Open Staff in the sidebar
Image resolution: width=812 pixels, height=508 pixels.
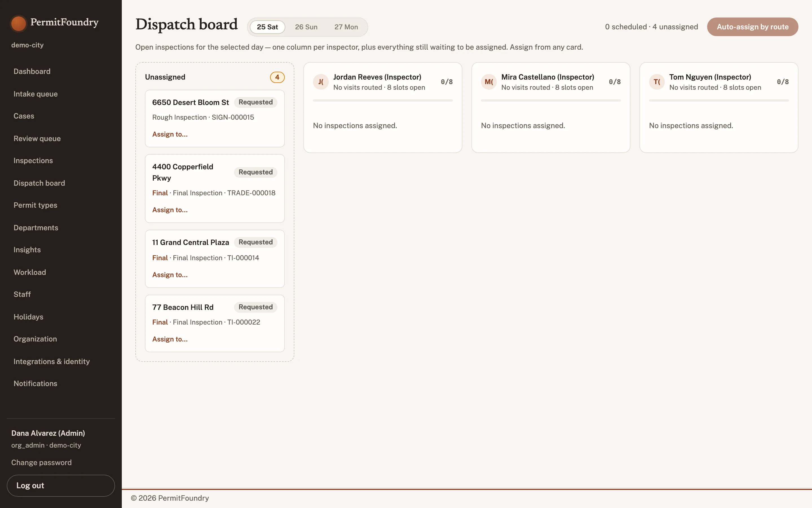[22, 294]
